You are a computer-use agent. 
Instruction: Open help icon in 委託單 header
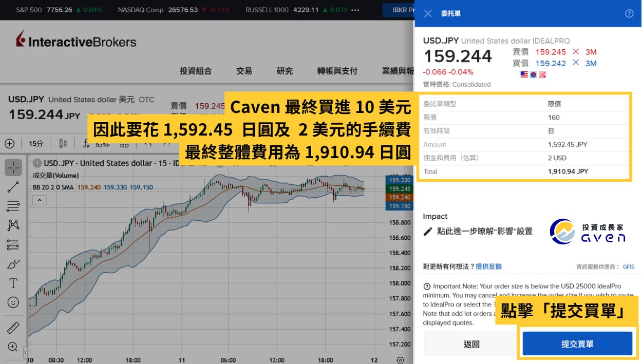point(629,14)
